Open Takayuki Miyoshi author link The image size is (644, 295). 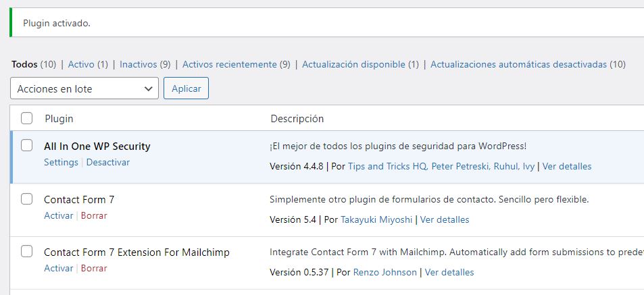click(x=376, y=219)
